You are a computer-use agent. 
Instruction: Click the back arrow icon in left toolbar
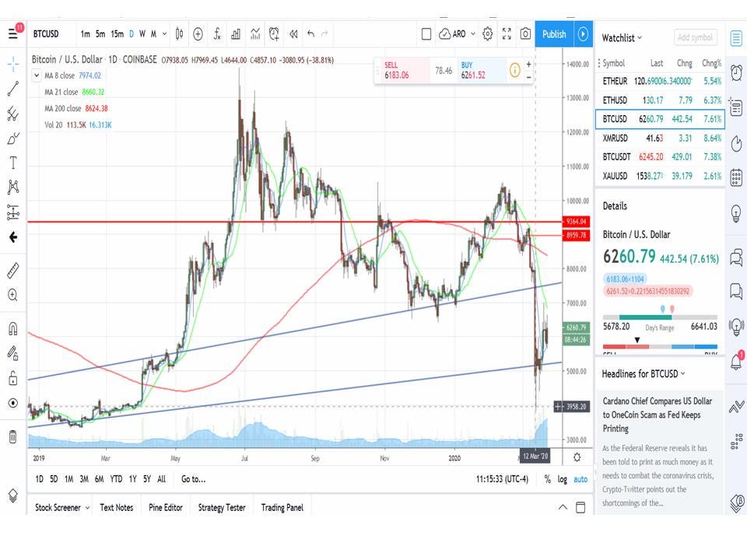pyautogui.click(x=13, y=237)
